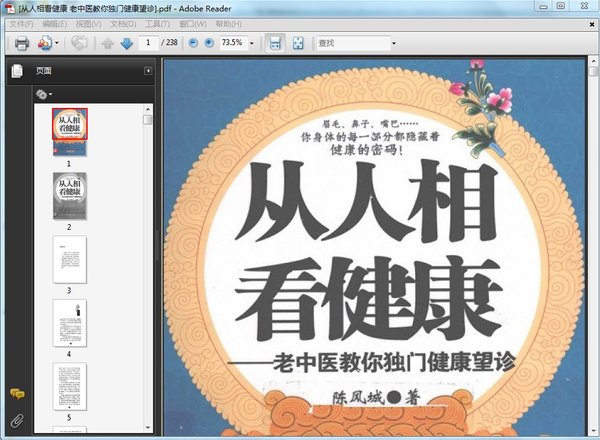Open the pages panel gear options menu
The height and width of the screenshot is (440, 600).
click(43, 94)
